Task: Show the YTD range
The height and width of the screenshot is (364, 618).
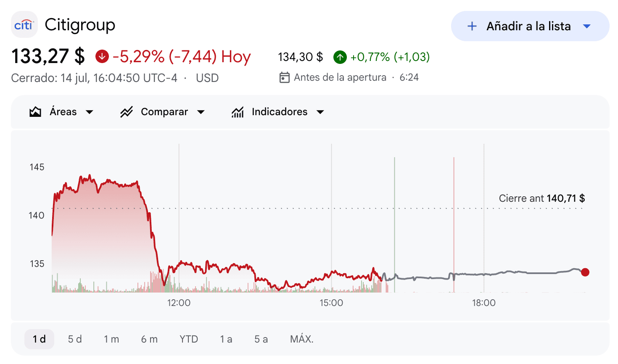Action: (x=189, y=339)
